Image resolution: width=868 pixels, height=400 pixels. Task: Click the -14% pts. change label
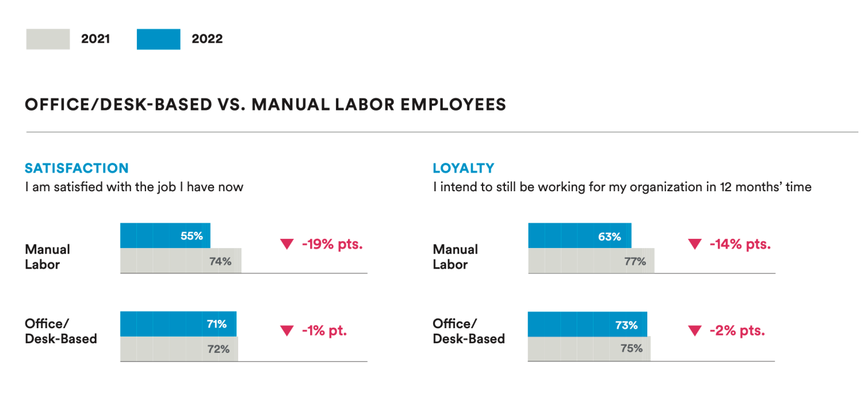click(x=740, y=244)
